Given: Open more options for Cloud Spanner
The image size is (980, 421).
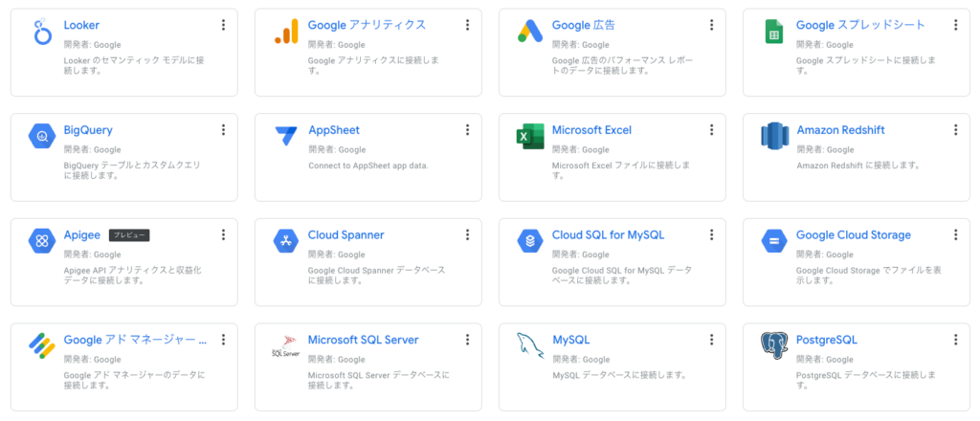Looking at the screenshot, I should pos(467,235).
